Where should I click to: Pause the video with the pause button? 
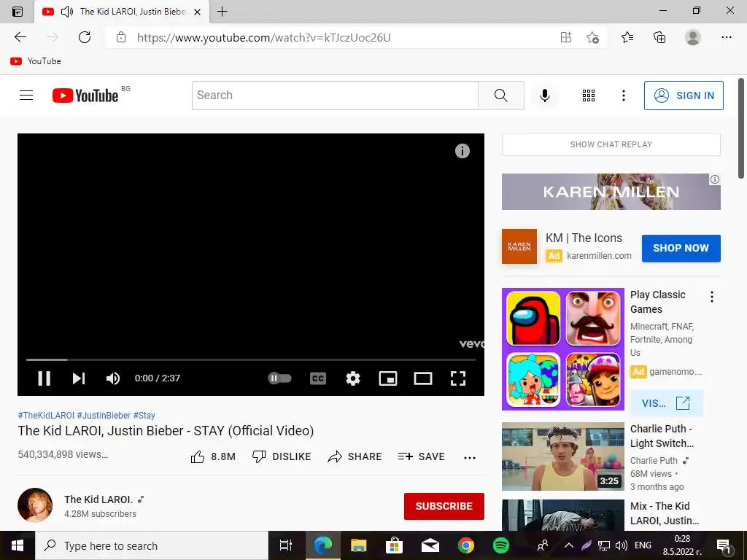[44, 378]
